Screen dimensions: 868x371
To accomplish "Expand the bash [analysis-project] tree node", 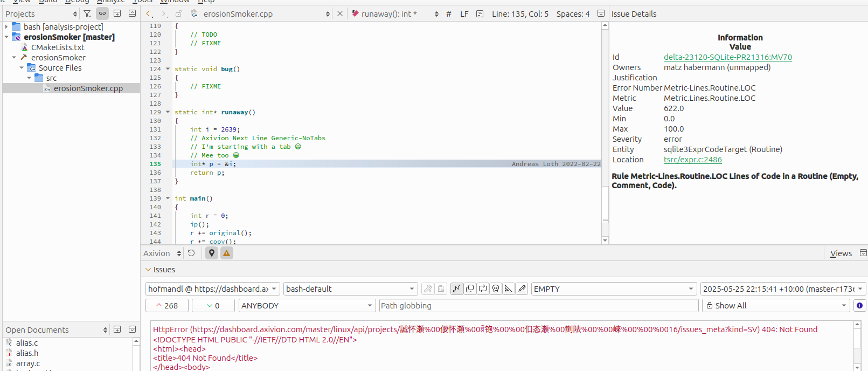I will tap(6, 26).
